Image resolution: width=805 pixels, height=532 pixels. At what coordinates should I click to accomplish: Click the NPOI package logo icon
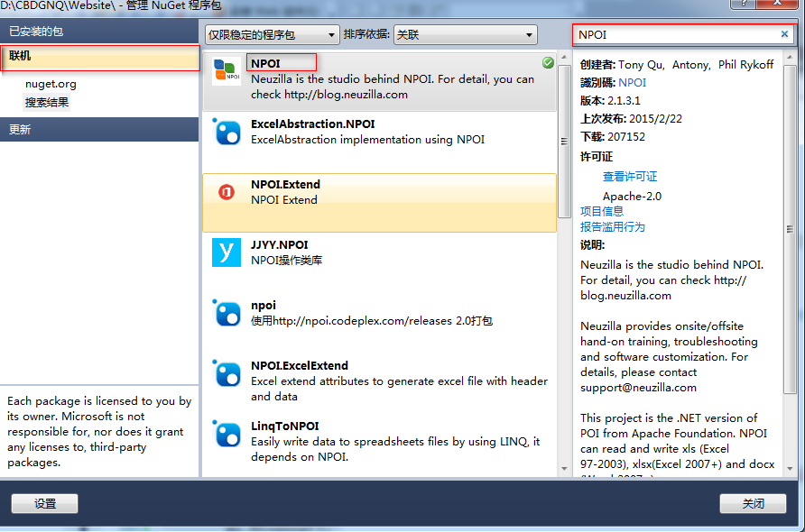pos(227,71)
